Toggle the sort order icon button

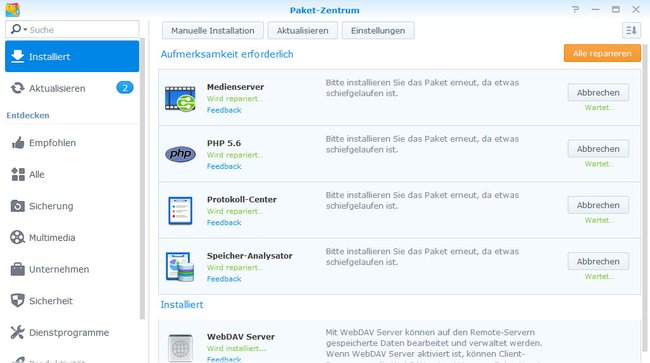[x=631, y=30]
